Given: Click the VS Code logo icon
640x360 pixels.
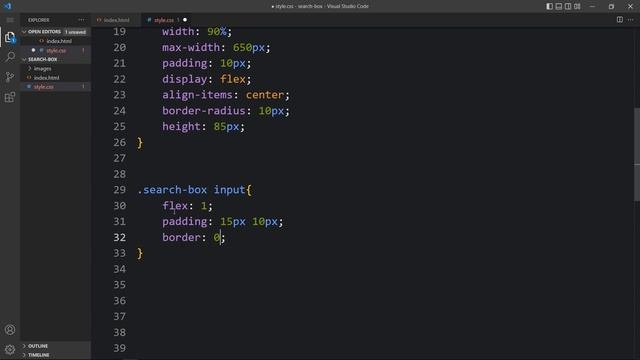Looking at the screenshot, I should 8,6.
